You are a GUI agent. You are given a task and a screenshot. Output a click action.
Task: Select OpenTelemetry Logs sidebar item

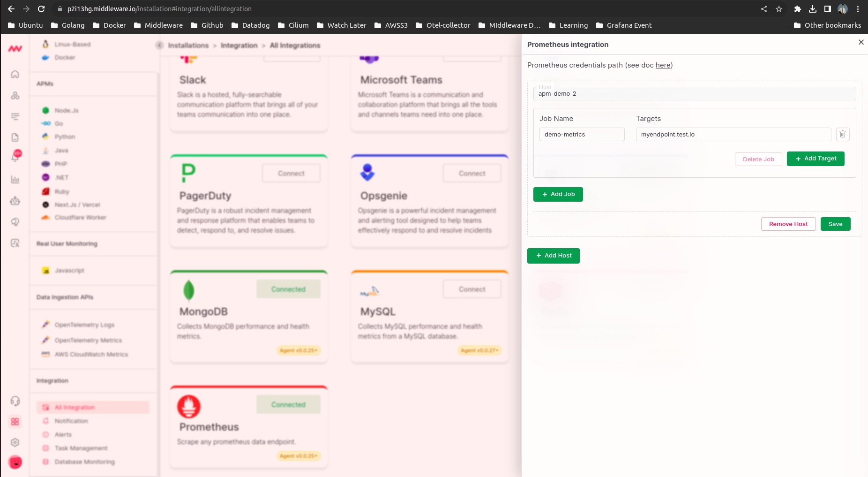[84, 325]
